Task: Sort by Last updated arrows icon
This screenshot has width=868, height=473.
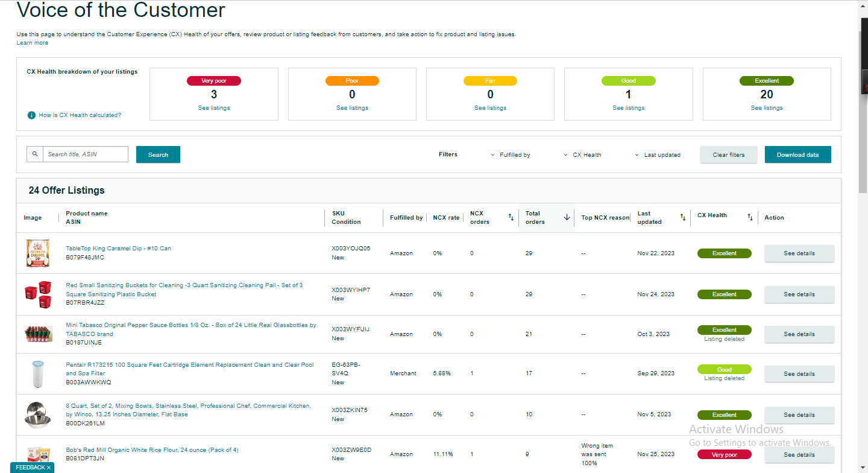Action: (x=683, y=217)
